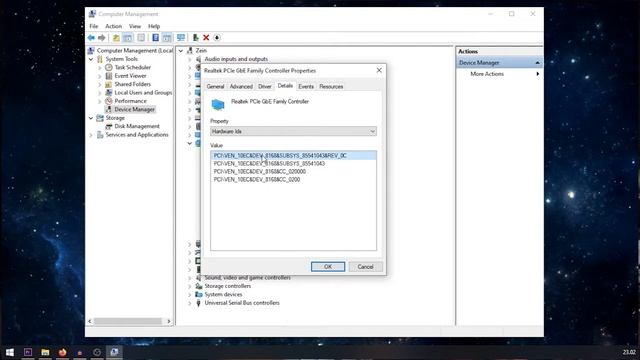Screen dimensions: 640x360
Task: Select Task Scheduler in the tree
Action: 132,67
